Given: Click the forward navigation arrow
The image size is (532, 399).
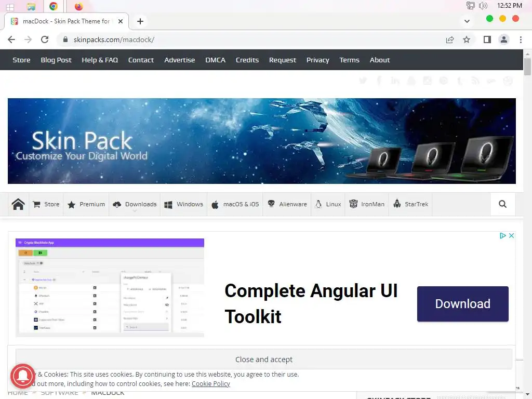Looking at the screenshot, I should click(28, 39).
